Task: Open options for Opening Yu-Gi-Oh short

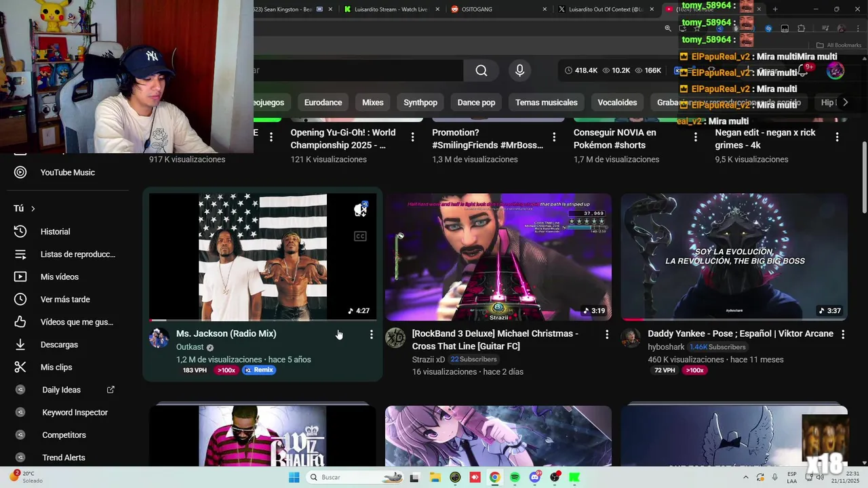Action: [x=412, y=137]
